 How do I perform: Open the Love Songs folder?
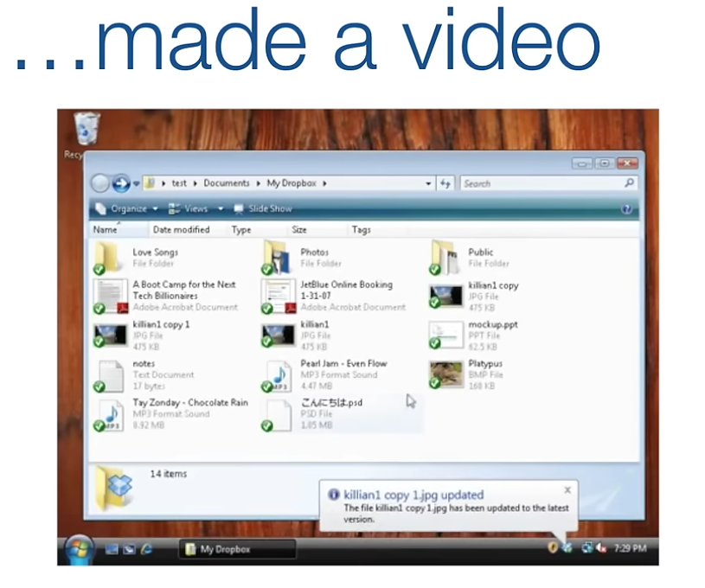pyautogui.click(x=110, y=258)
